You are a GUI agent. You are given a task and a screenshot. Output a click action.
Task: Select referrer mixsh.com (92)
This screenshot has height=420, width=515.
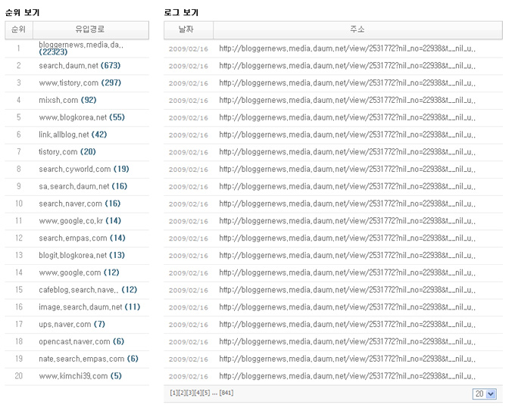click(x=67, y=100)
